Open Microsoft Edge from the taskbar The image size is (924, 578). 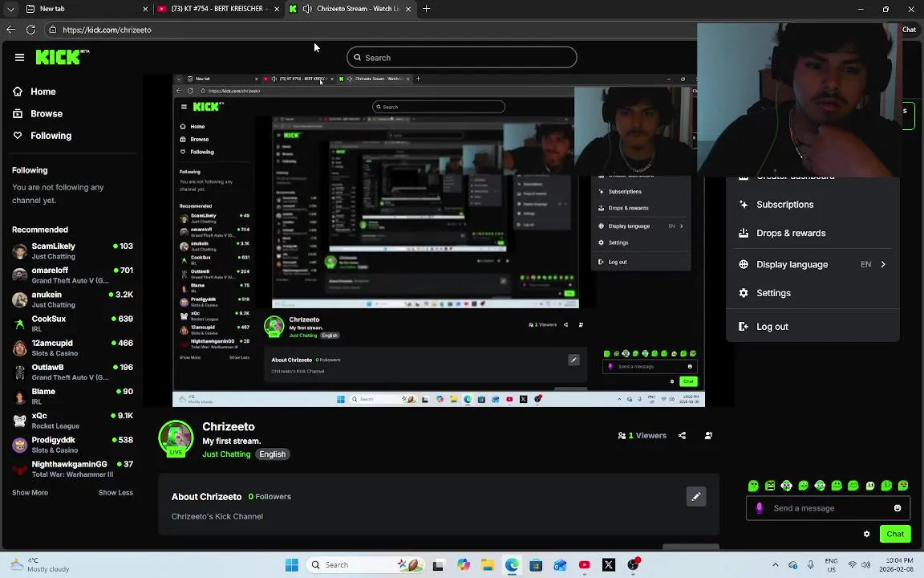pyautogui.click(x=512, y=564)
